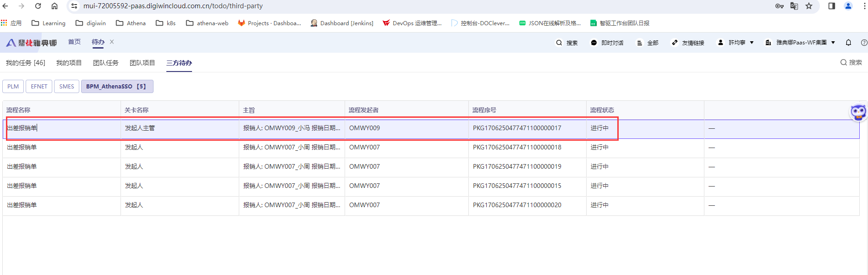Click the translate page icon

[794, 6]
